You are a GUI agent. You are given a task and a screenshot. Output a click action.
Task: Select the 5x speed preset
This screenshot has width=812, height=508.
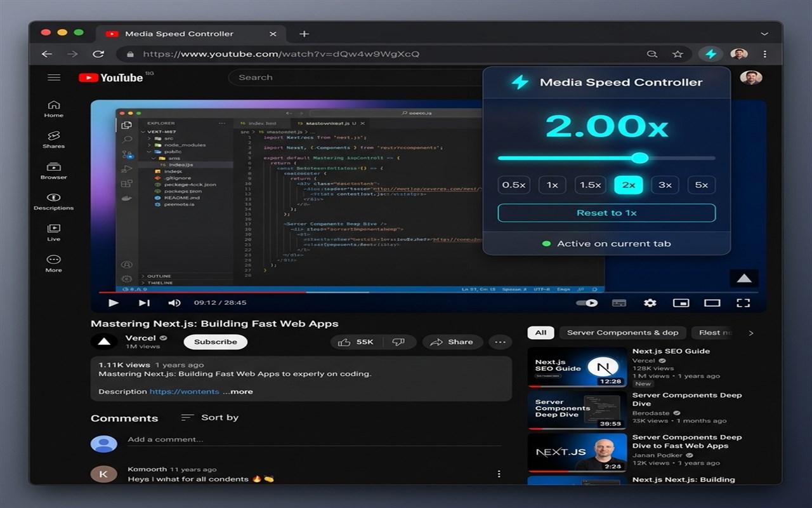coord(702,185)
